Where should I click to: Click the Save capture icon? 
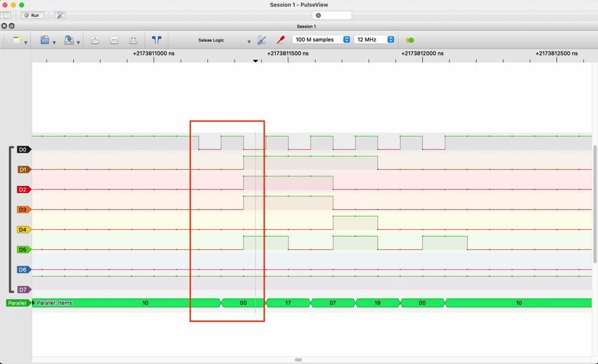pos(69,40)
